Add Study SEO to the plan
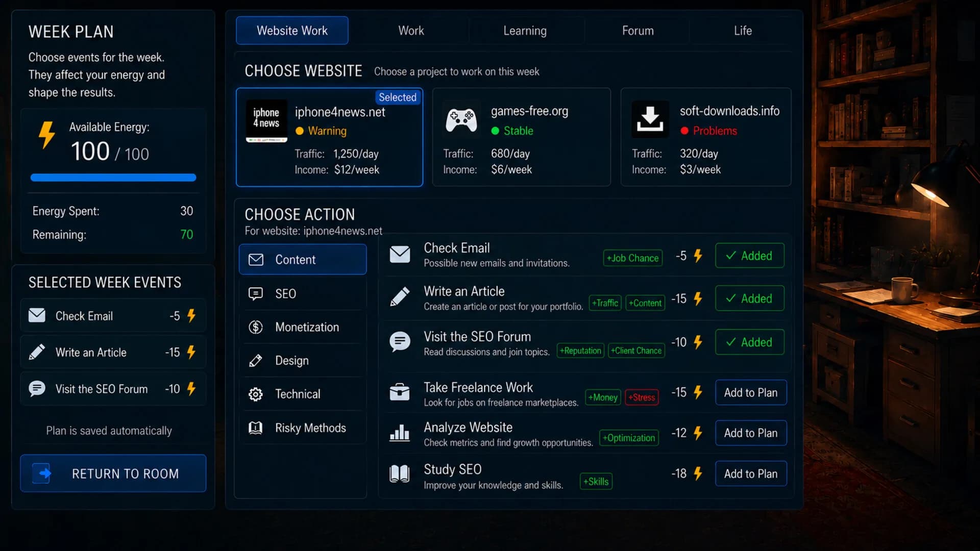Image resolution: width=980 pixels, height=551 pixels. [751, 473]
